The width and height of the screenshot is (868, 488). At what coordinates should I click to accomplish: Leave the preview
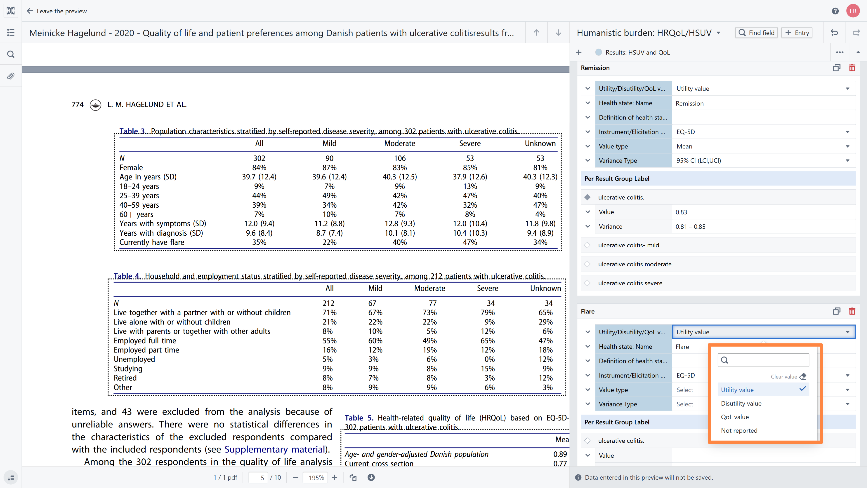(57, 11)
